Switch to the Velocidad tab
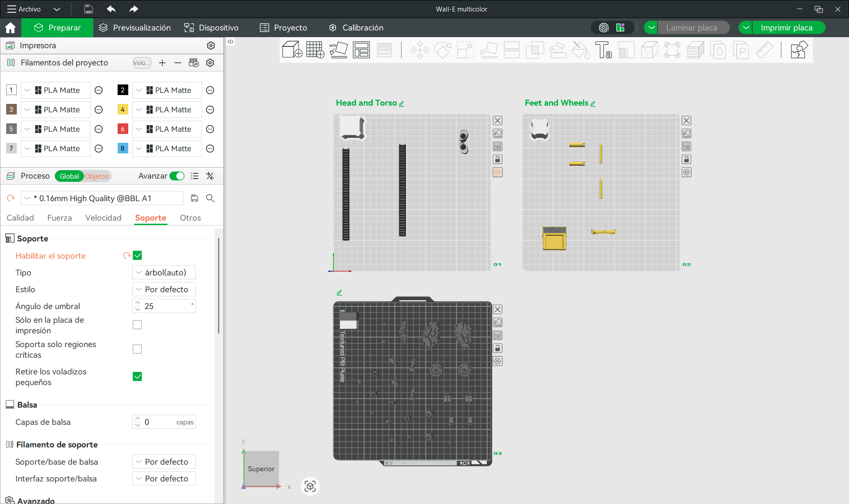 (103, 218)
